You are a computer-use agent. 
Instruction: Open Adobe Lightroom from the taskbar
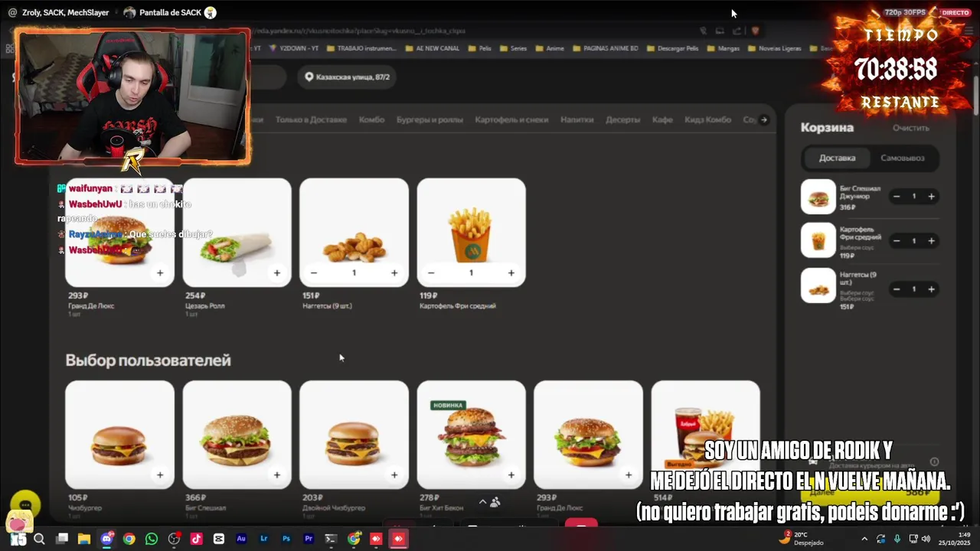pyautogui.click(x=263, y=539)
